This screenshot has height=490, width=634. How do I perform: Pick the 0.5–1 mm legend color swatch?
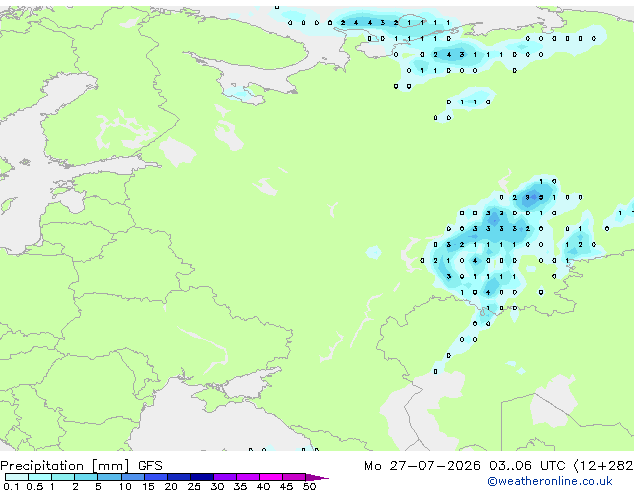(40, 477)
